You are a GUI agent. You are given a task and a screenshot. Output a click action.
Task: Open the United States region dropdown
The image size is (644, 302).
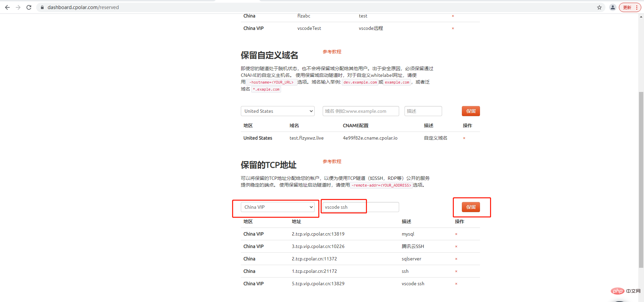click(x=278, y=111)
